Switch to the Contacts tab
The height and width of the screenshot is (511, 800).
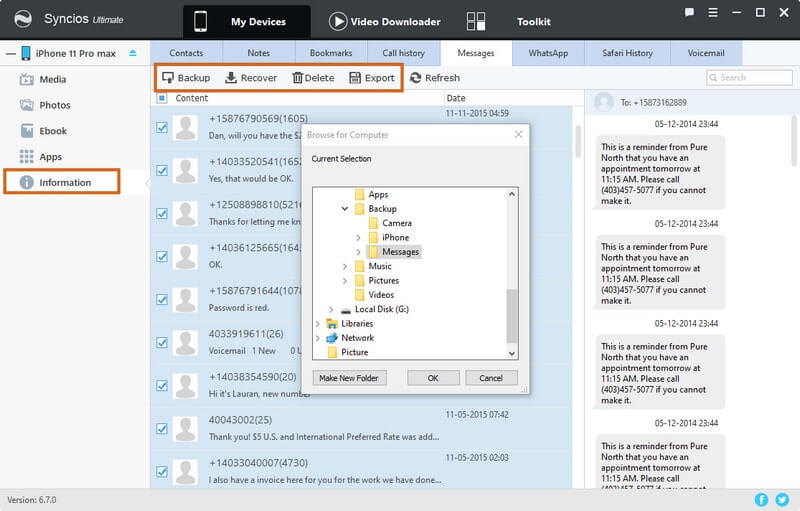[186, 53]
